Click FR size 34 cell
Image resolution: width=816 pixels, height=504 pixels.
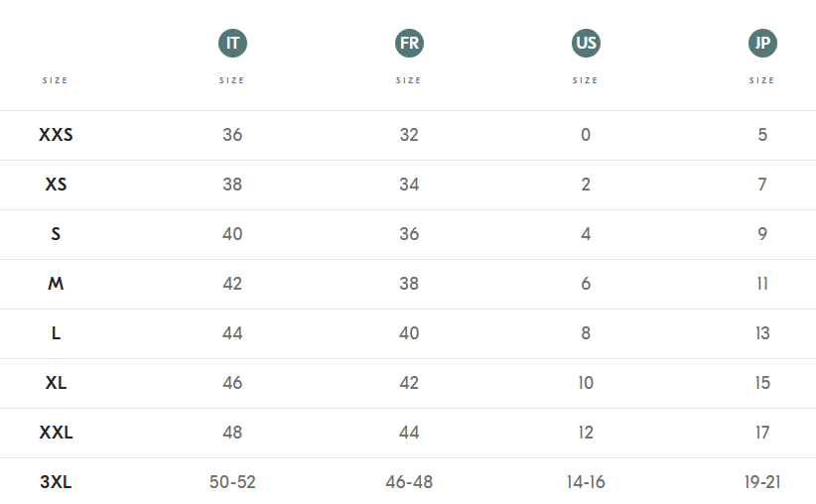(x=409, y=185)
